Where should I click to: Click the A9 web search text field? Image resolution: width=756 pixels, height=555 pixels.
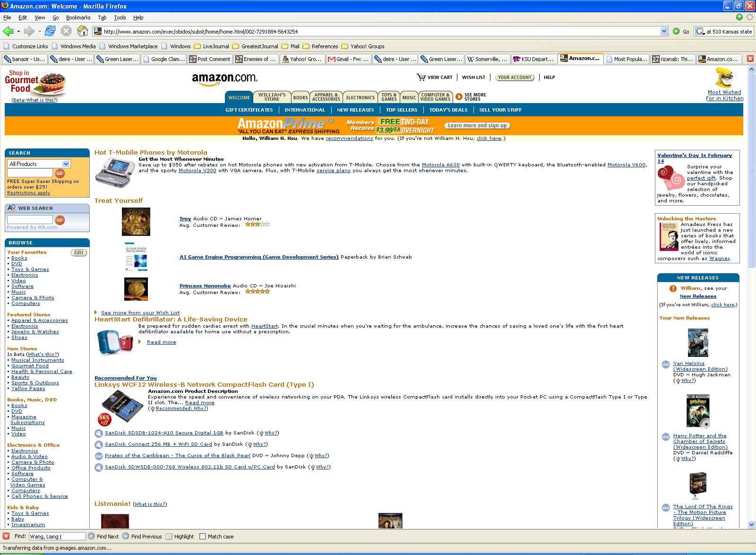click(x=30, y=220)
